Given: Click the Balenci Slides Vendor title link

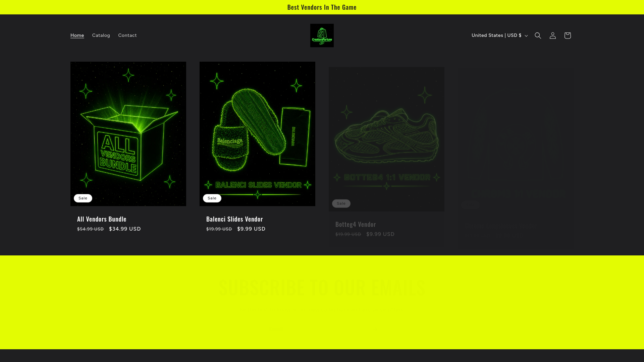Looking at the screenshot, I should (234, 219).
